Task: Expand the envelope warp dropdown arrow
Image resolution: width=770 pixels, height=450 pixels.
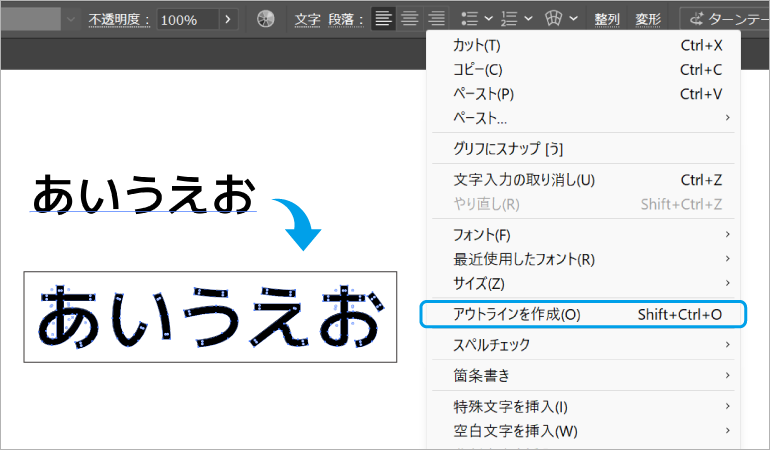Action: point(574,19)
